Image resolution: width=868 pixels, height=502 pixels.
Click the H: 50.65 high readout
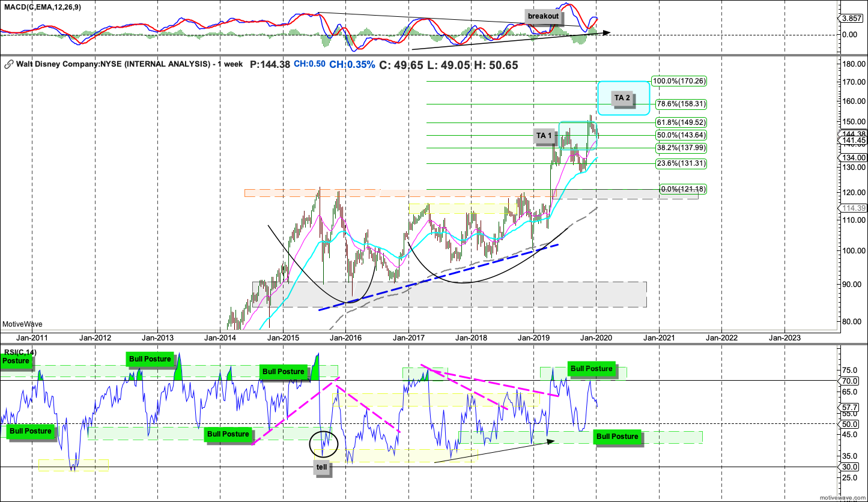pyautogui.click(x=497, y=65)
